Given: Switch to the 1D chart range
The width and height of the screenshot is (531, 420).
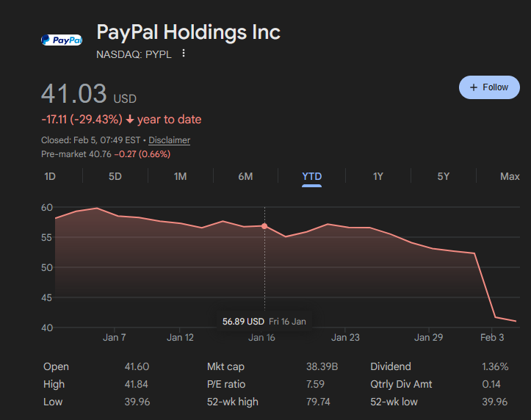Looking at the screenshot, I should (50, 176).
